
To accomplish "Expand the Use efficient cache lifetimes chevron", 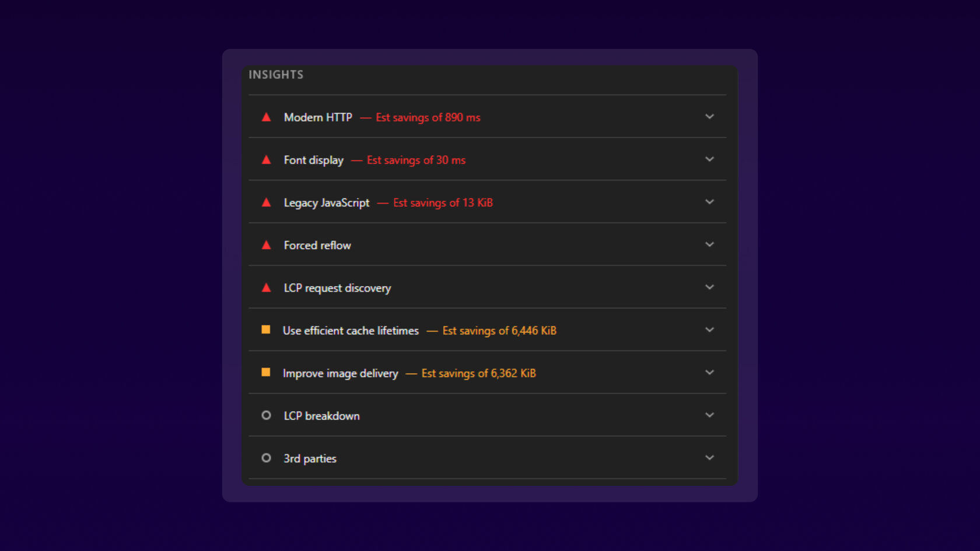I will 709,329.
